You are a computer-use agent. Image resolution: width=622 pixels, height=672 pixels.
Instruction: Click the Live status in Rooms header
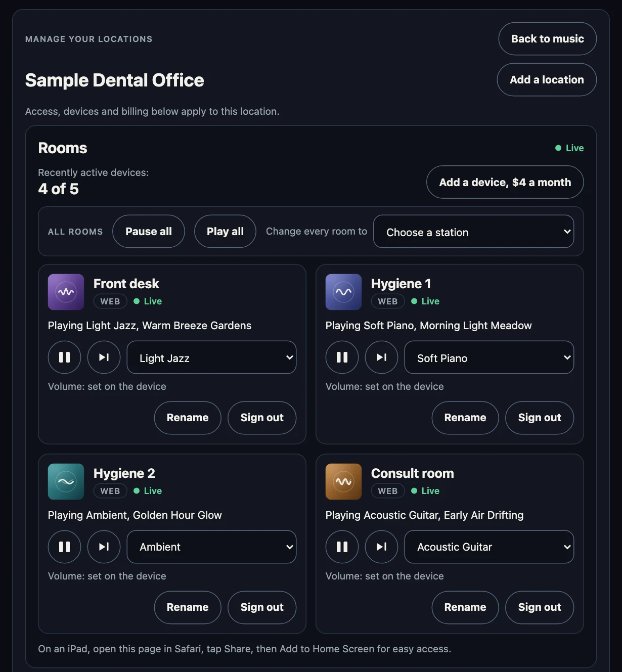569,148
